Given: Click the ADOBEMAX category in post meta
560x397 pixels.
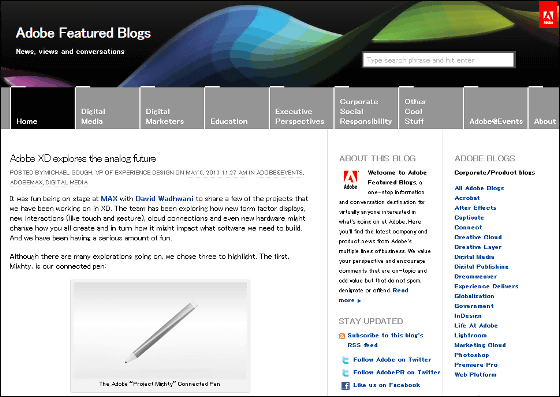Looking at the screenshot, I should tap(26, 182).
